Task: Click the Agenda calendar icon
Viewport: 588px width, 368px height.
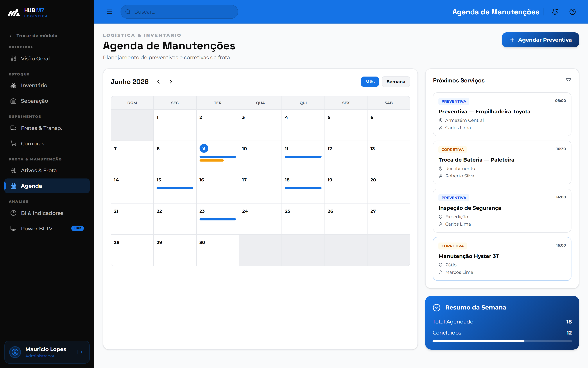Action: [13, 186]
